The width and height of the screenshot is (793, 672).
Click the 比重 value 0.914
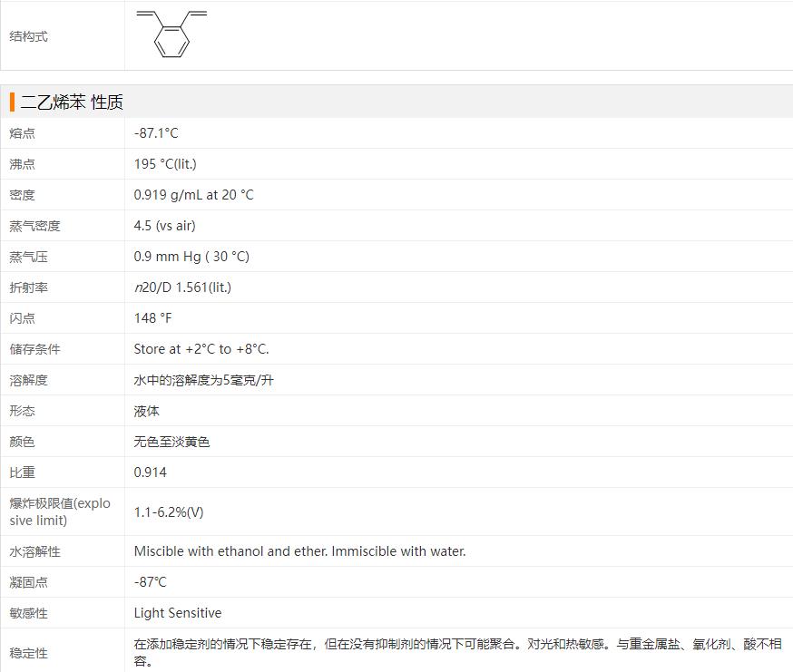coord(151,472)
